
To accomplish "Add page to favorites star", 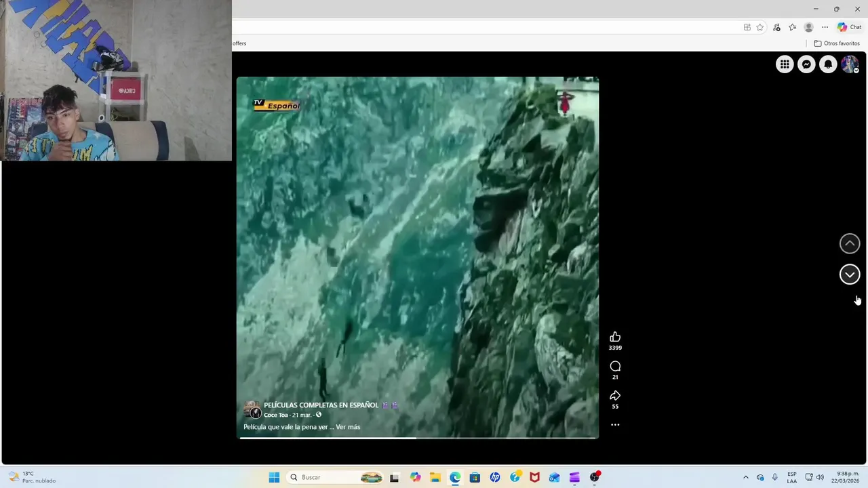I will click(x=760, y=27).
